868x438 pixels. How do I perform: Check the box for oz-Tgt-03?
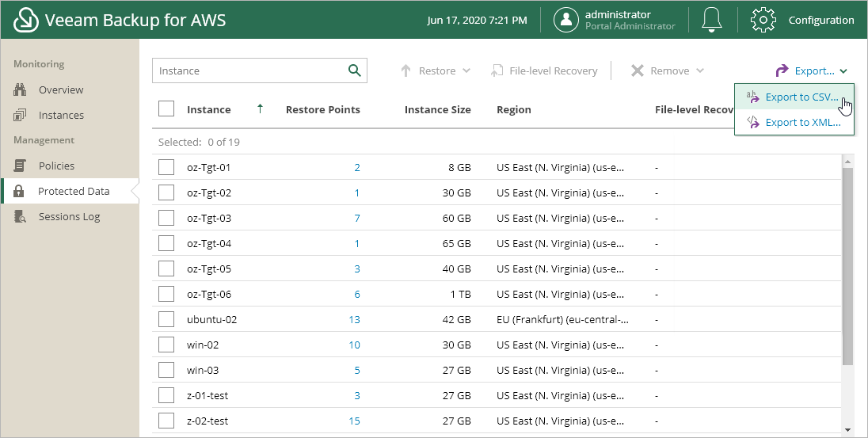(166, 218)
